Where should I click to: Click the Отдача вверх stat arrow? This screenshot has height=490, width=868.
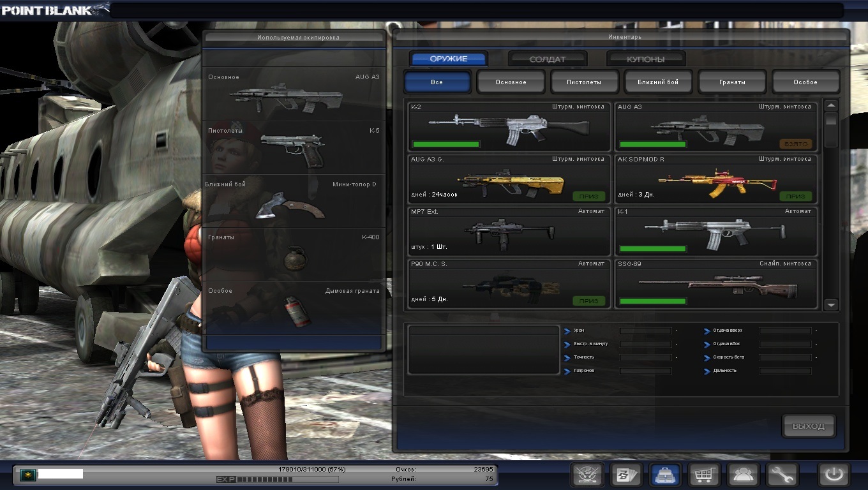coord(707,330)
